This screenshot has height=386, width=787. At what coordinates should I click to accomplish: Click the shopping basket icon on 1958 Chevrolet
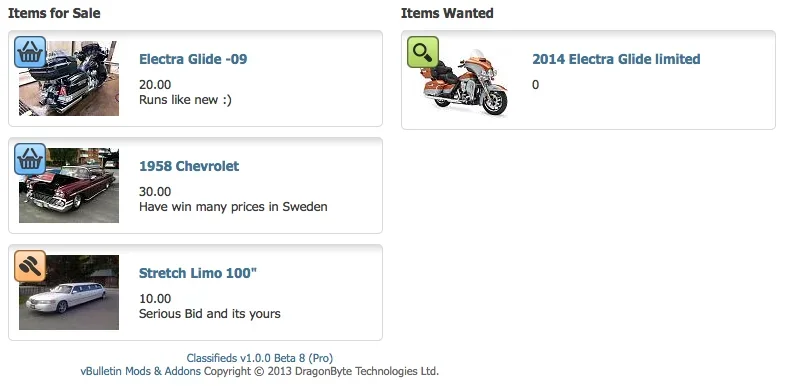pyautogui.click(x=30, y=159)
